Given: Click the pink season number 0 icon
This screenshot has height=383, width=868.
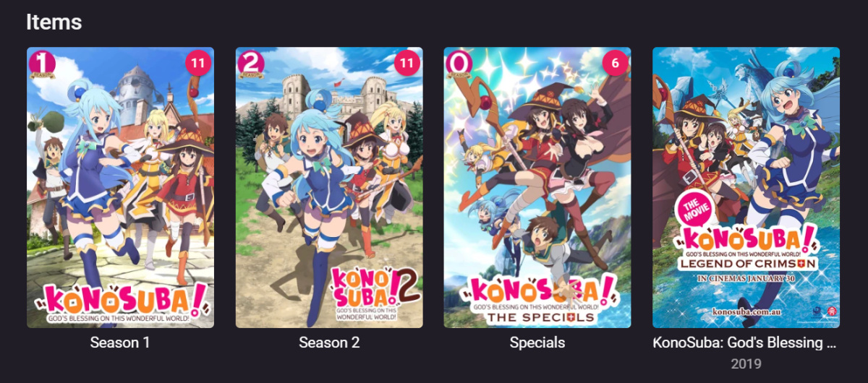Looking at the screenshot, I should (458, 63).
